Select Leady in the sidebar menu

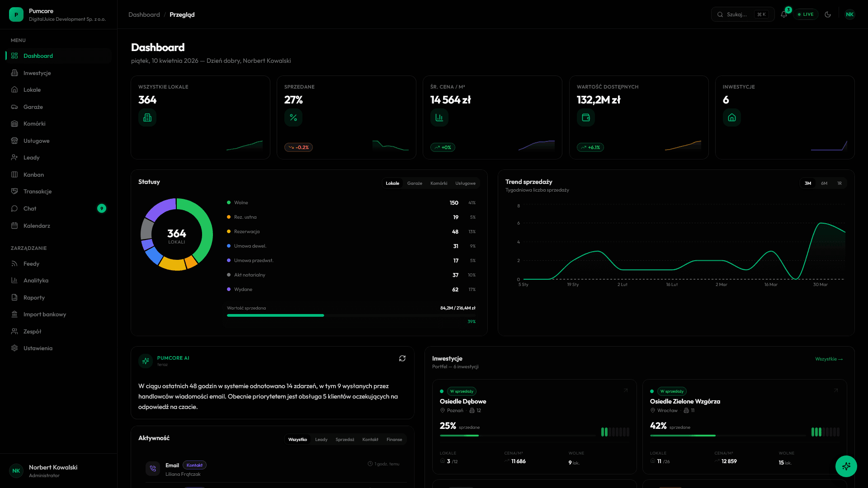31,157
